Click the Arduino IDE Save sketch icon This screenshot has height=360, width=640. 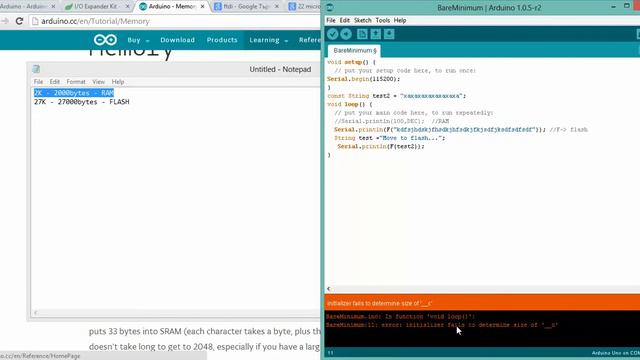[x=389, y=34]
